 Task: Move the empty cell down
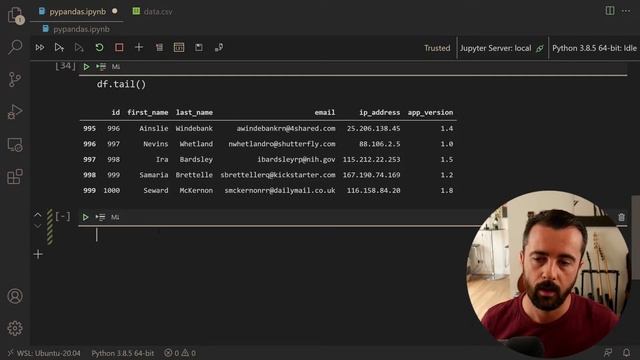point(38,226)
